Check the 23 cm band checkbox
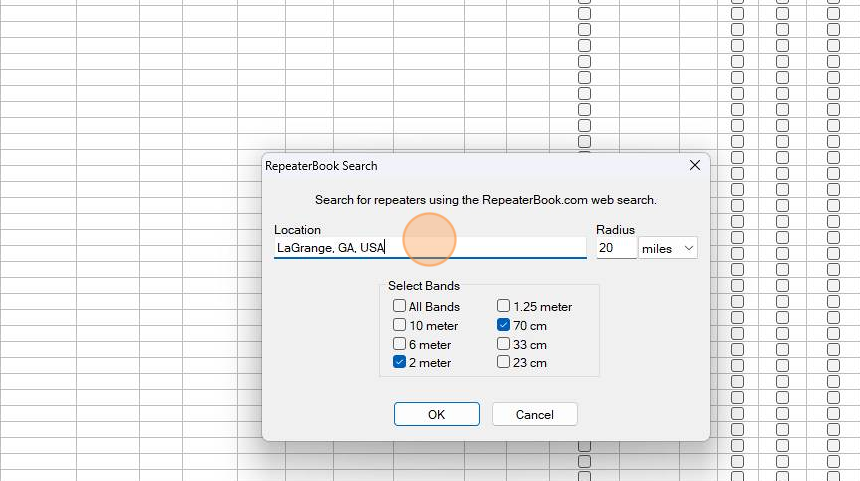Viewport: 860px width, 481px height. 503,362
